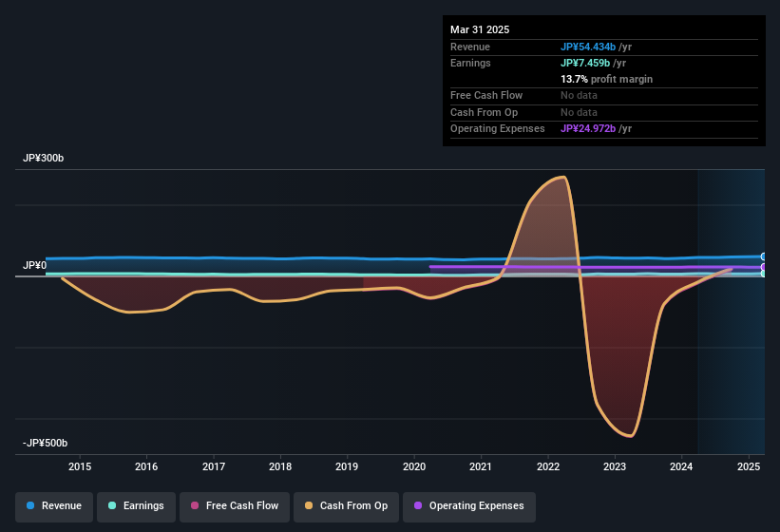Click the 2019 label on the x-axis

click(x=347, y=466)
